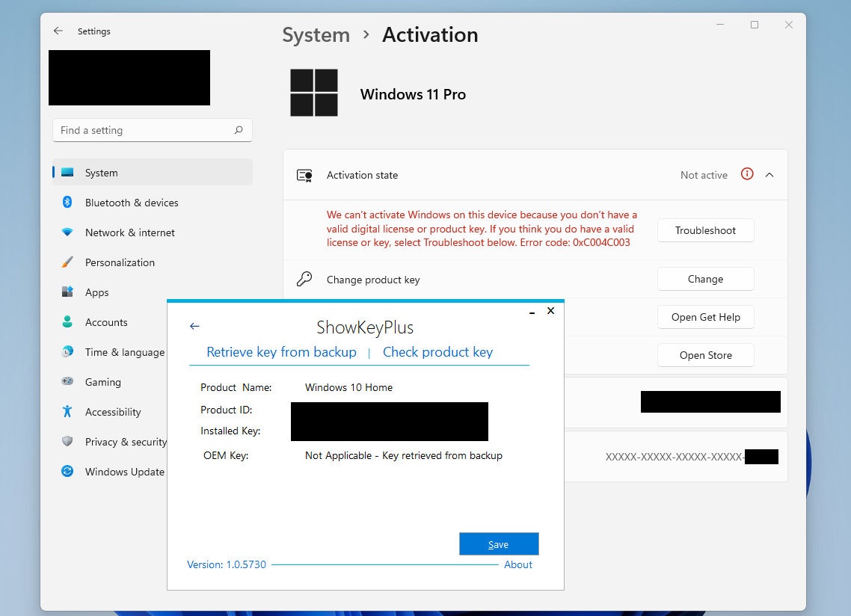Click the Apps icon in sidebar
Viewport: 851px width, 616px height.
pyautogui.click(x=67, y=292)
